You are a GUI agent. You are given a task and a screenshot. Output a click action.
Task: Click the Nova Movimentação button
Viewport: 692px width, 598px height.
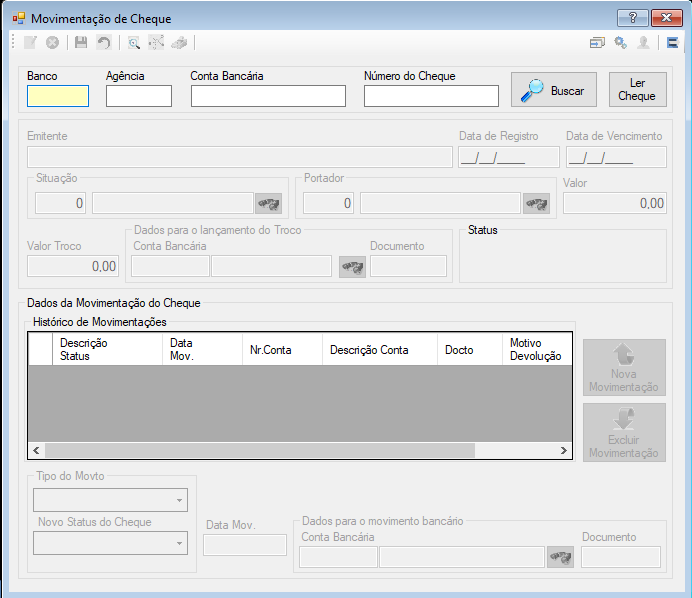point(624,367)
